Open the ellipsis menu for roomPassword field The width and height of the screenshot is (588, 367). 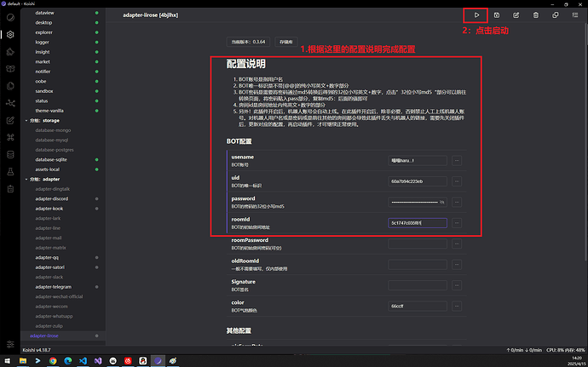pyautogui.click(x=457, y=244)
